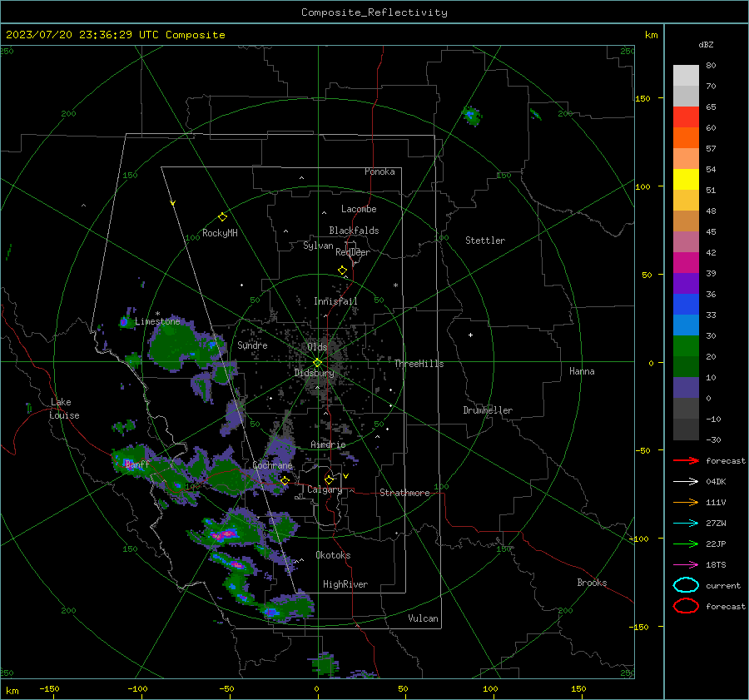Click the magenta 18TS arrow icon
Screen dimensions: 749x700
(x=686, y=565)
